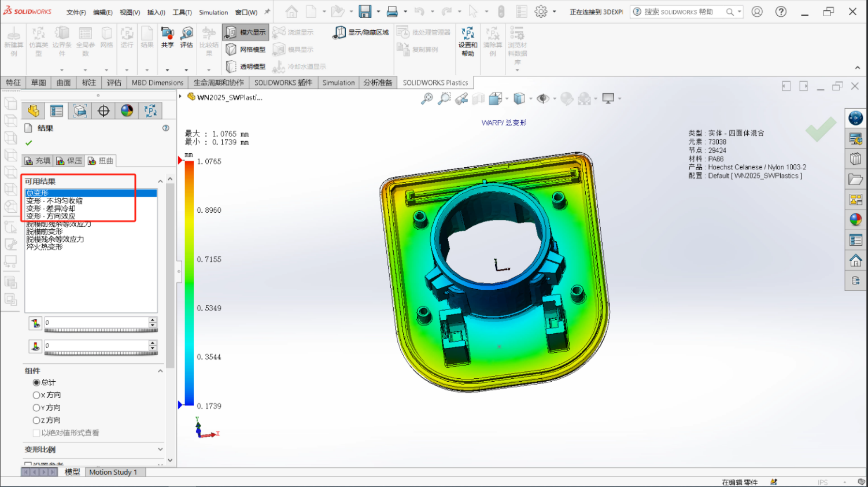Image resolution: width=868 pixels, height=487 pixels.
Task: Open the Design Library icon in task pane
Action: [856, 158]
